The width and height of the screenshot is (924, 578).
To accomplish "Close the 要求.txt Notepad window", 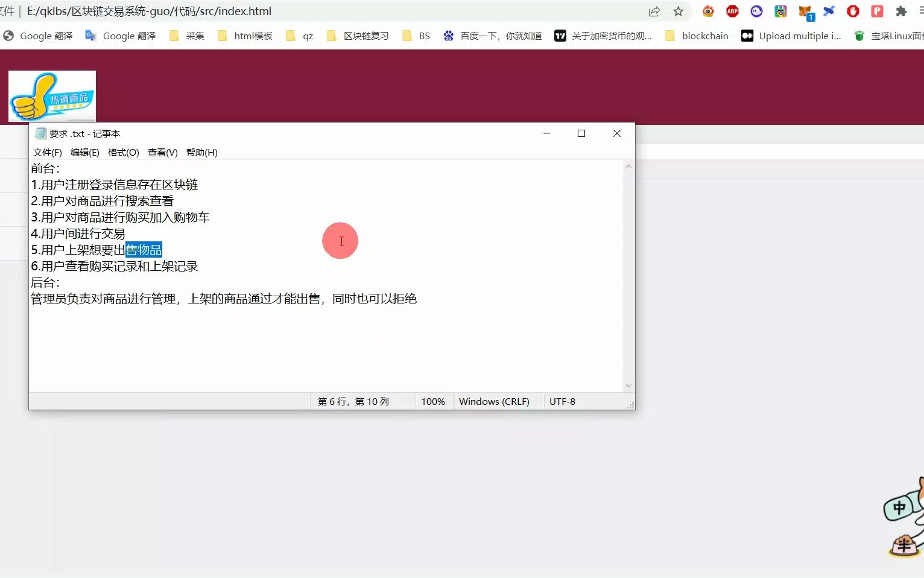I will [x=617, y=133].
